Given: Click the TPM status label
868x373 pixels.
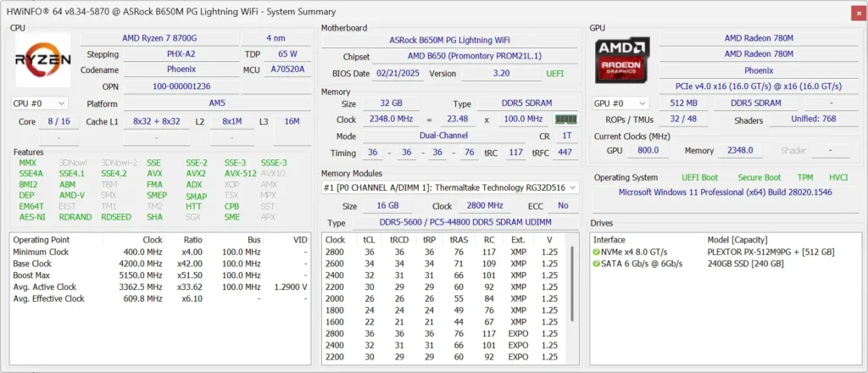Looking at the screenshot, I should [805, 178].
